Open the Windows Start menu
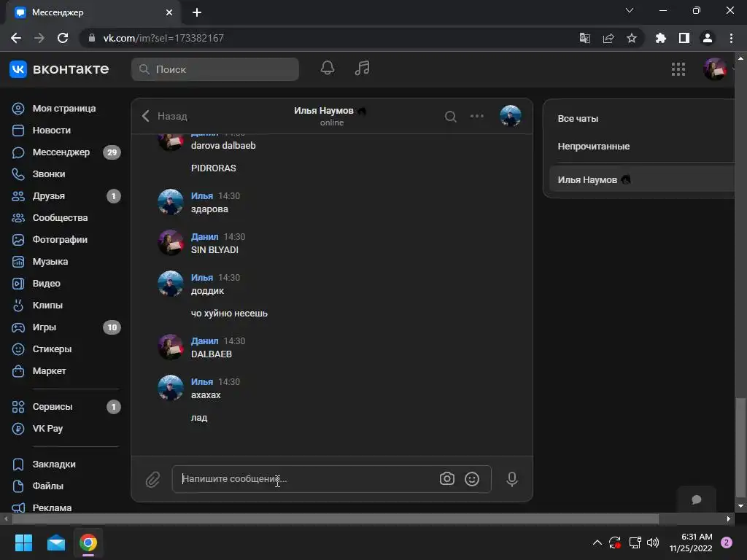 (23, 542)
